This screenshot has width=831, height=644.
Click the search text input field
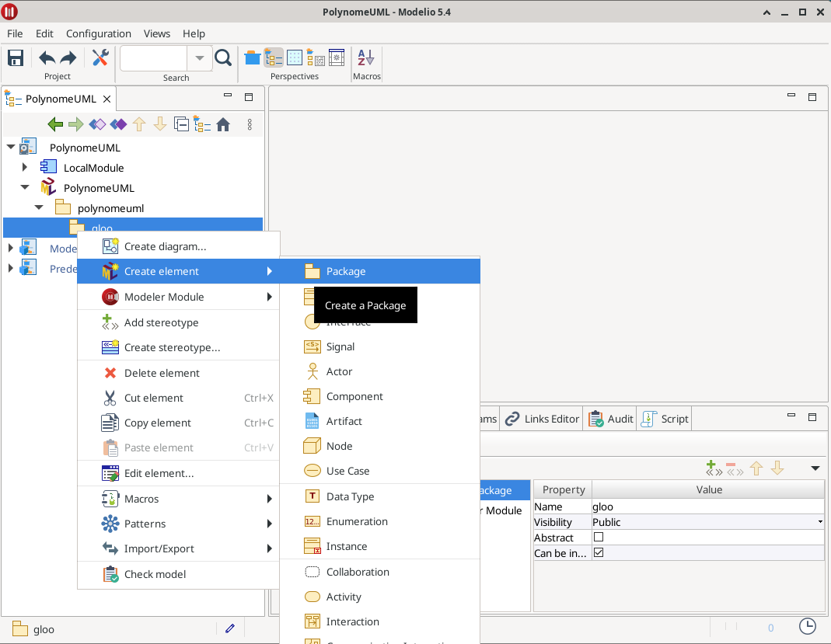[154, 57]
